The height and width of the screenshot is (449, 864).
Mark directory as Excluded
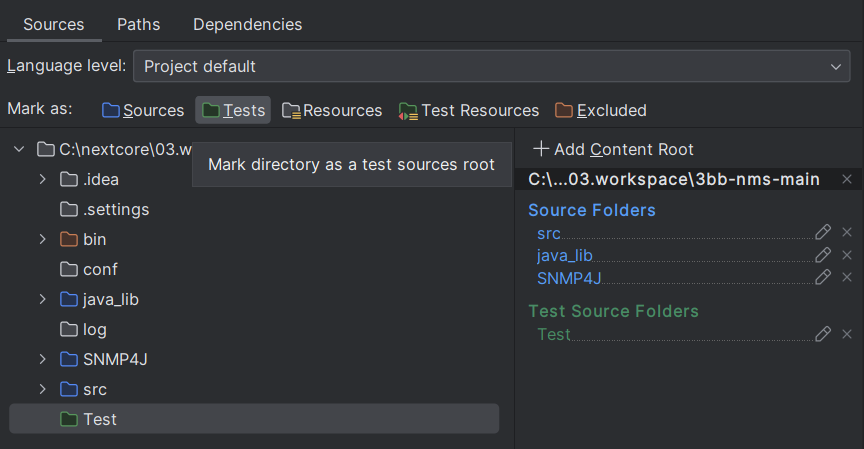601,110
